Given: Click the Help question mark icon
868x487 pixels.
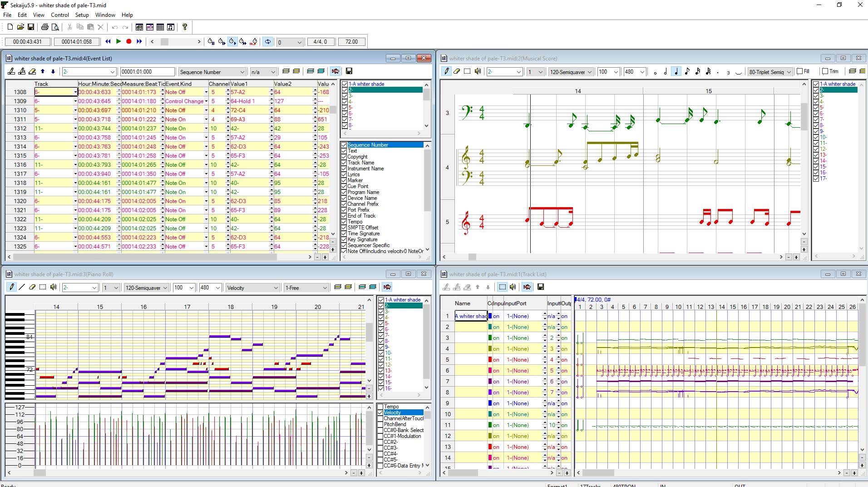Looking at the screenshot, I should coord(184,27).
